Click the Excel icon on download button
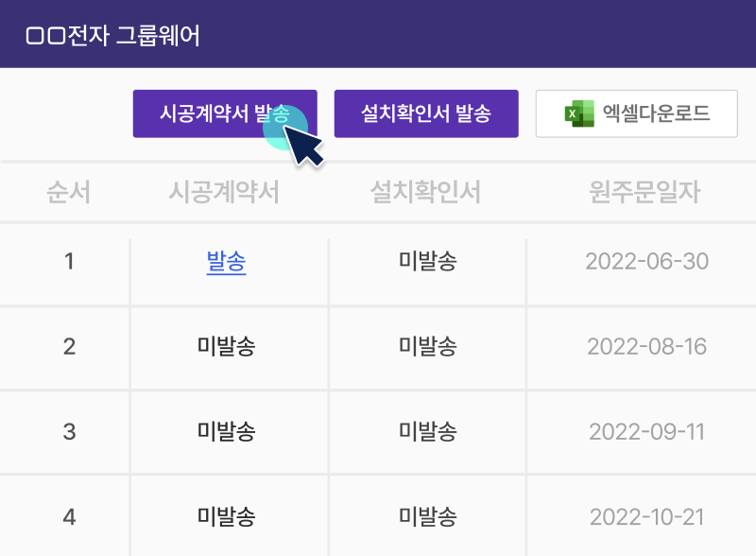 [x=577, y=114]
